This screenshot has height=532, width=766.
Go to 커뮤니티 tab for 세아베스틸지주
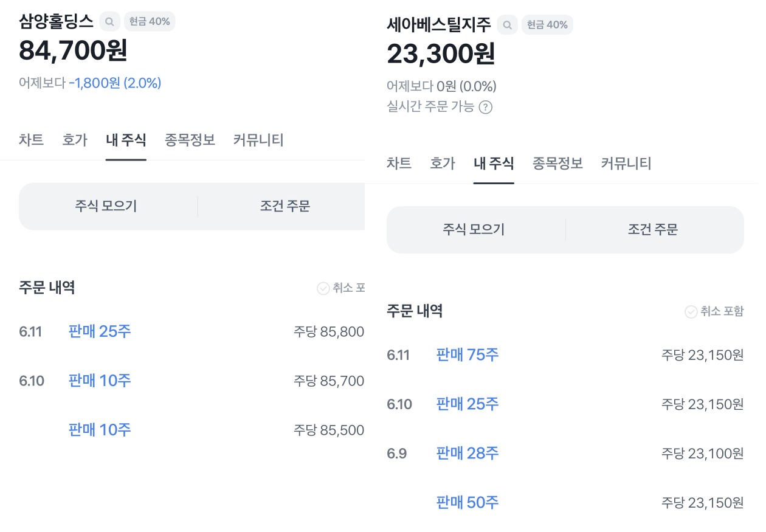(626, 164)
